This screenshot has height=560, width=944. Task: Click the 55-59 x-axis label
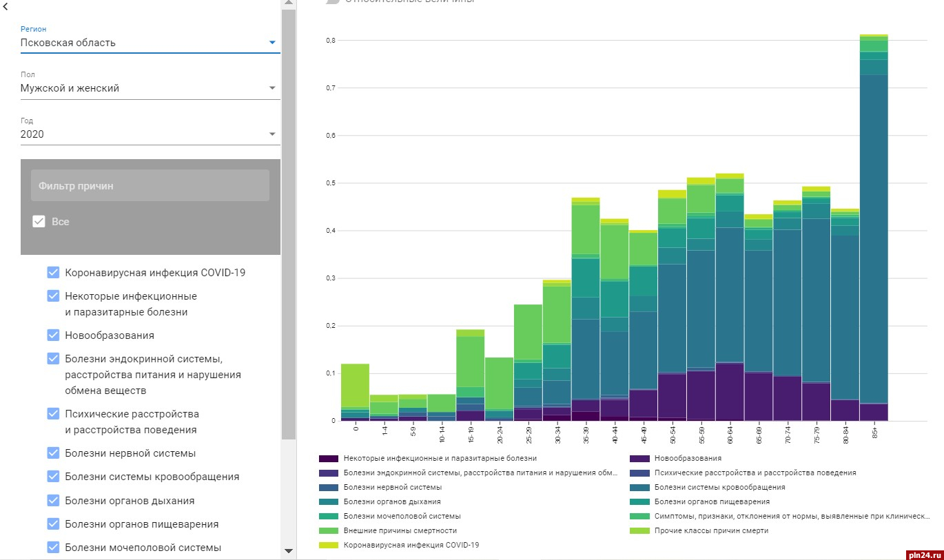(701, 434)
